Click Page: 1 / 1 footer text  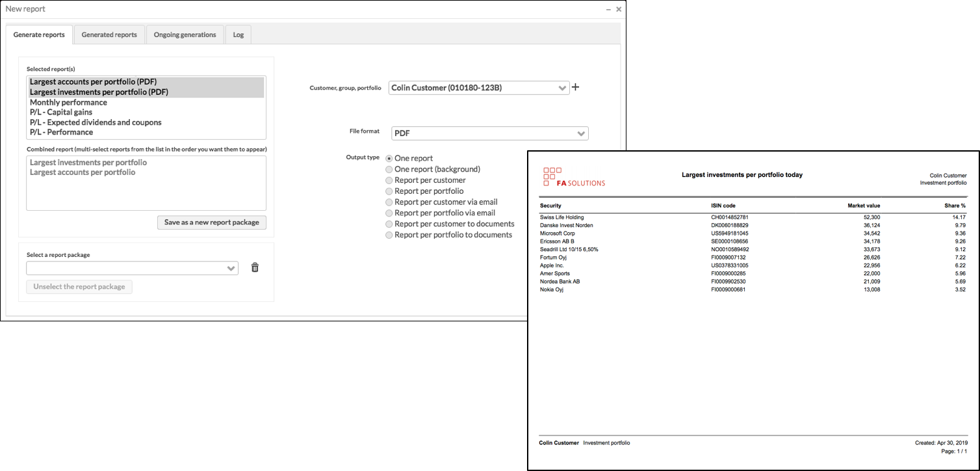954,451
